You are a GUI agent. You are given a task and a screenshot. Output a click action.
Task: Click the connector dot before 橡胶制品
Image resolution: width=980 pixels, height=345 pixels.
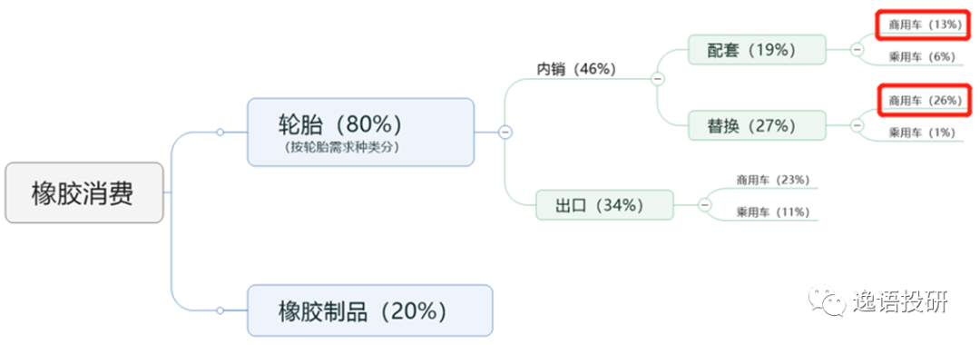220,310
